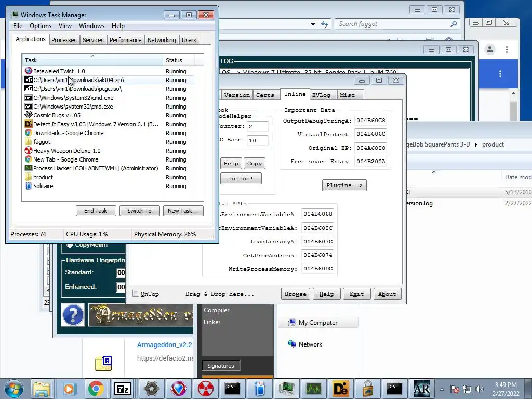Click the scrollbar up arrow in Chrome window
The height and width of the screenshot is (399, 532).
[x=513, y=93]
